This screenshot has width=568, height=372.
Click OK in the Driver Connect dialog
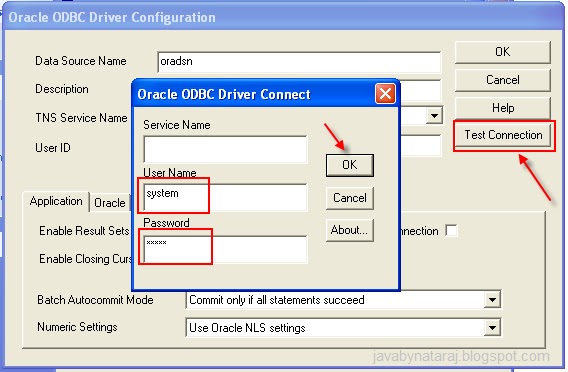coord(350,165)
